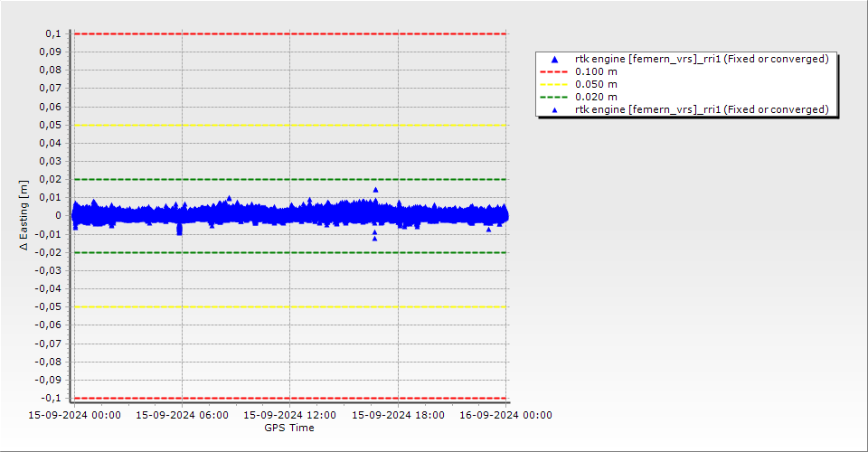Click the 15-09-2024 00:00 time axis label
The width and height of the screenshot is (868, 452).
(x=74, y=415)
